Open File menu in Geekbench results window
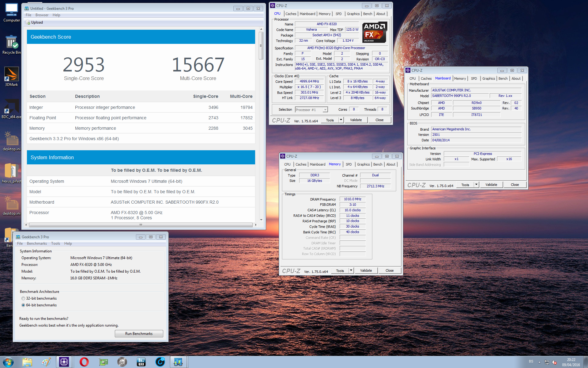The width and height of the screenshot is (588, 368). coord(28,15)
